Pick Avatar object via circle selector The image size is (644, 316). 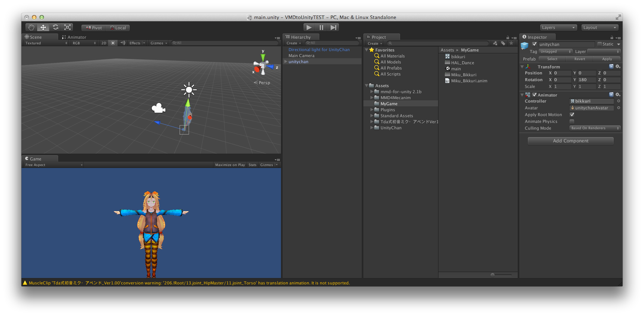pyautogui.click(x=618, y=108)
